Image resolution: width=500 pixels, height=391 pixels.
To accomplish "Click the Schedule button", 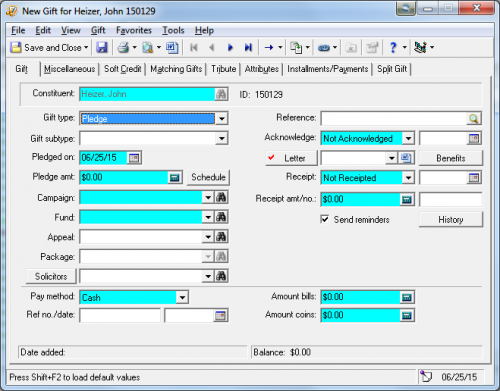I will [x=208, y=177].
